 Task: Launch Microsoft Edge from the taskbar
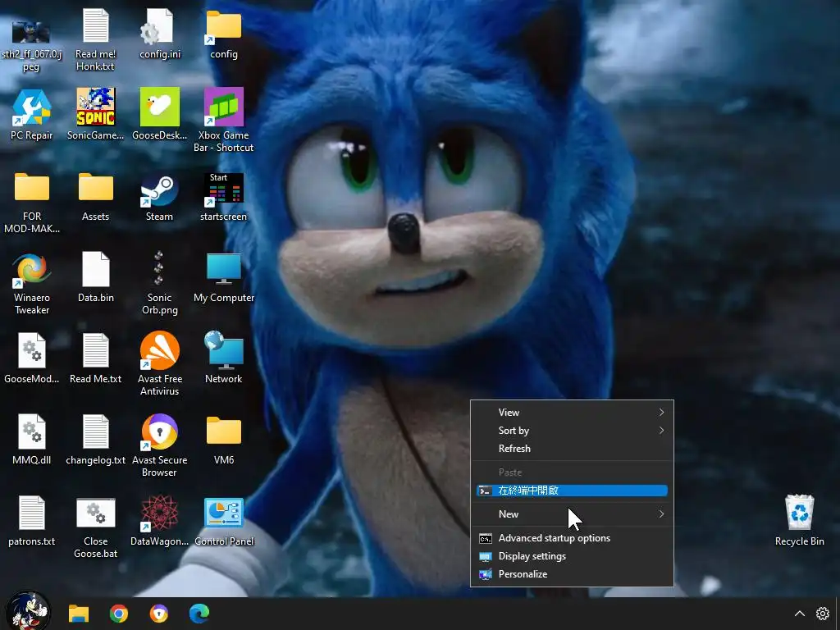199,614
